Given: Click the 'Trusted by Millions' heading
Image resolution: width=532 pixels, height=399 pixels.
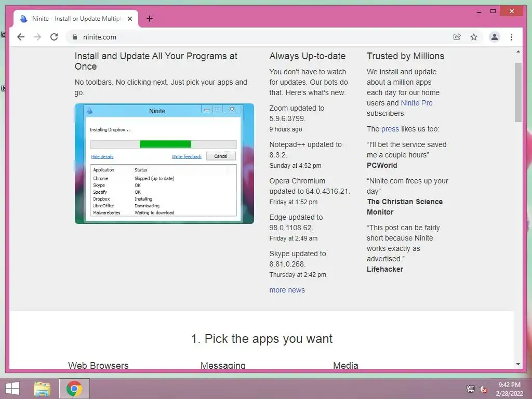Looking at the screenshot, I should (405, 56).
